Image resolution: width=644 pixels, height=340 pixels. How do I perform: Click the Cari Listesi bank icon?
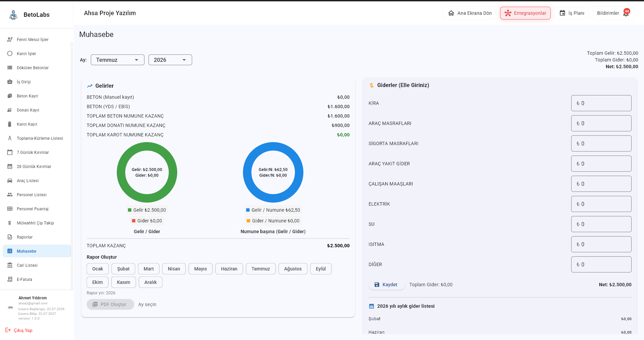click(x=10, y=265)
